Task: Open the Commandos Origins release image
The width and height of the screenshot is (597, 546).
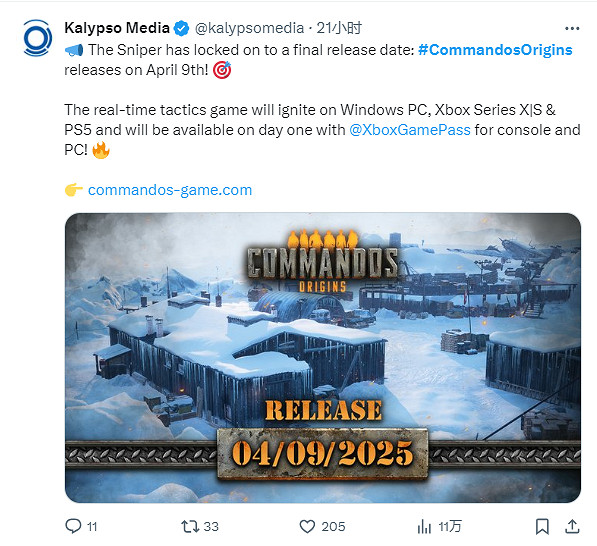Action: click(323, 358)
